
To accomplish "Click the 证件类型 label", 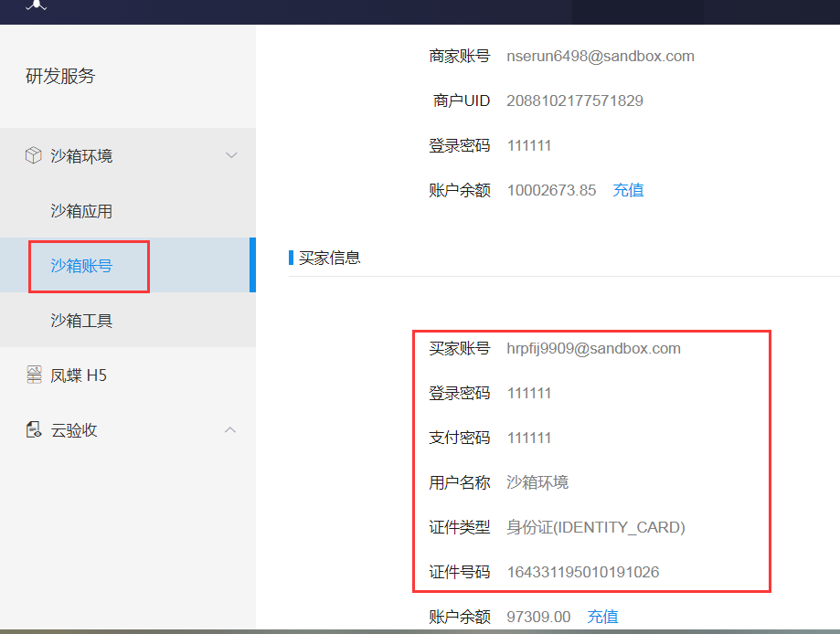I will point(460,527).
